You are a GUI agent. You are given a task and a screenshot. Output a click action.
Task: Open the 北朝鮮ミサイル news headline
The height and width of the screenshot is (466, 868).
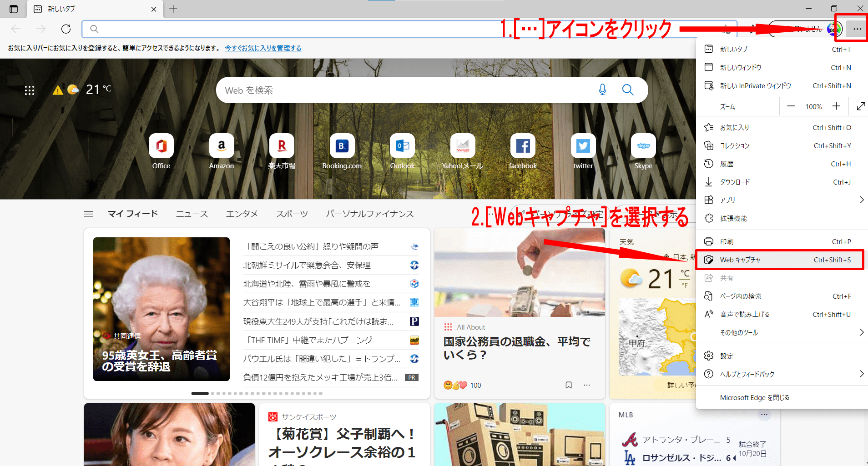(x=307, y=265)
